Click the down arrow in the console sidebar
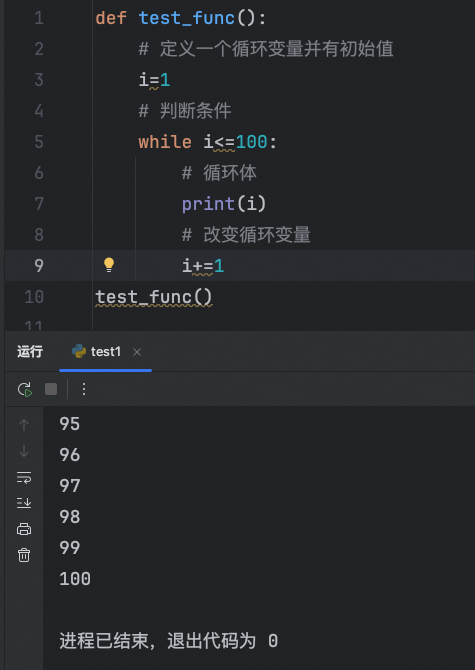 pos(24,451)
